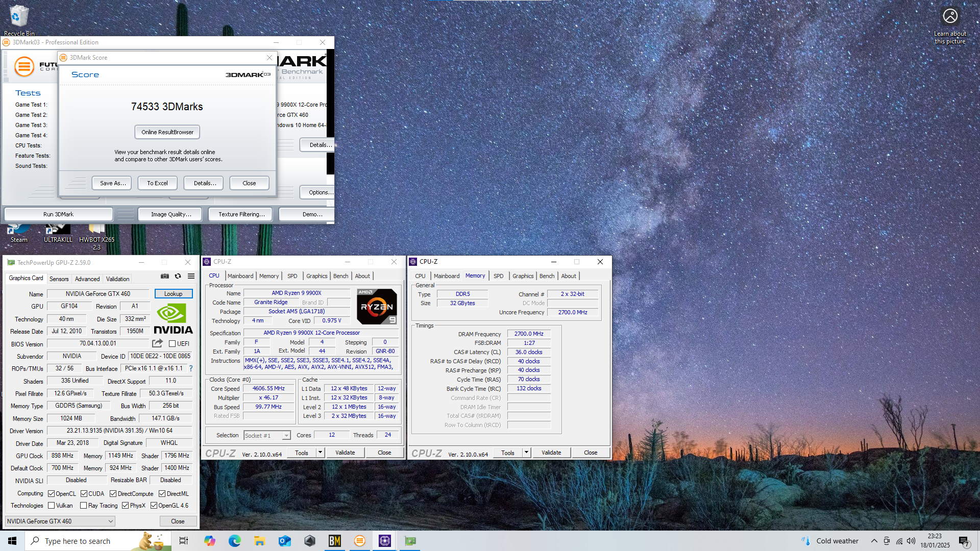Open the Socket #1 selection dropdown
The height and width of the screenshot is (551, 980).
click(267, 435)
